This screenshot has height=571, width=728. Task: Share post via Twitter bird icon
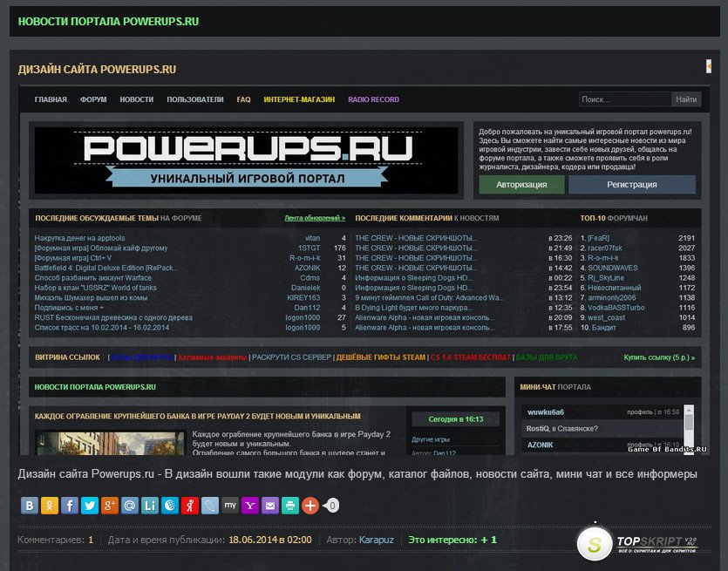coord(90,505)
